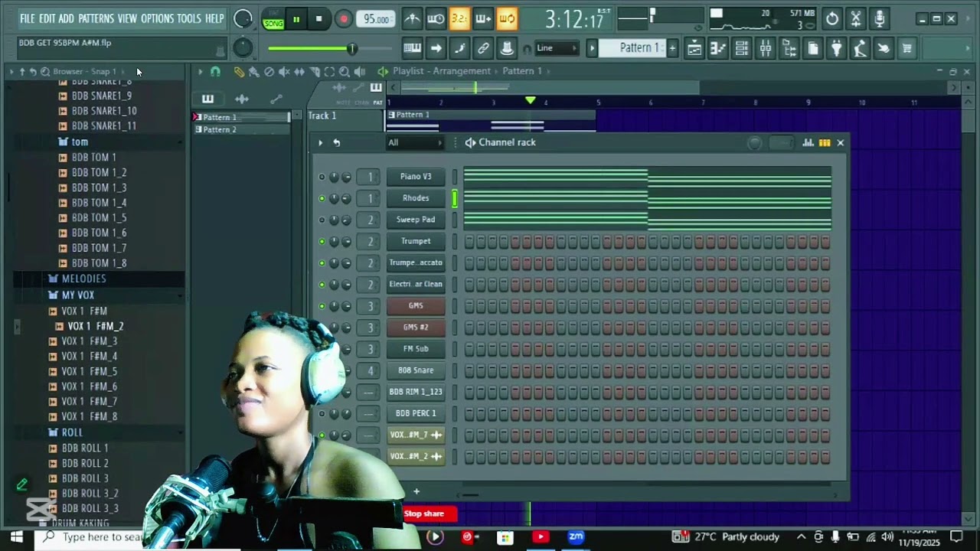Toggle Channel rack graph editor icon
This screenshot has width=980, height=551.
(808, 142)
